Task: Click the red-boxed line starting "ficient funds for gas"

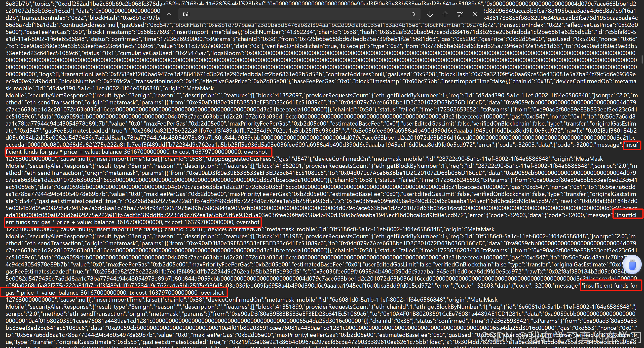Action: pos(138,152)
